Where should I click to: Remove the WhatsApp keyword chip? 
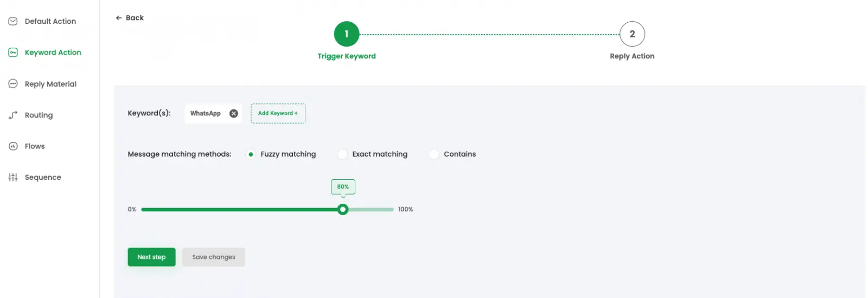point(234,113)
